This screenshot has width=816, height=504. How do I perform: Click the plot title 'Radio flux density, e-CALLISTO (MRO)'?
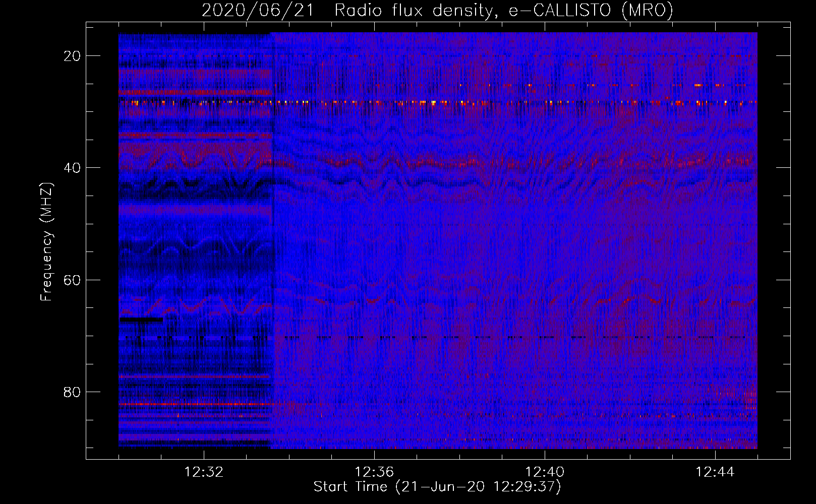504,10
